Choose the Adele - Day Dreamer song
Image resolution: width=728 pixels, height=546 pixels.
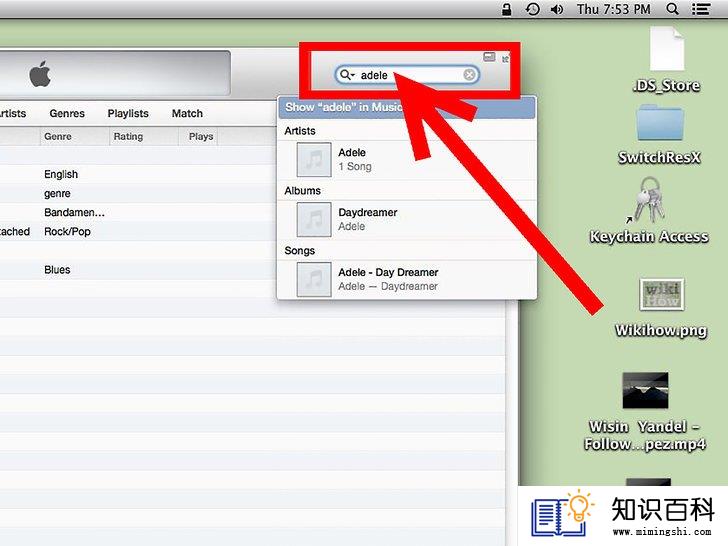(406, 280)
